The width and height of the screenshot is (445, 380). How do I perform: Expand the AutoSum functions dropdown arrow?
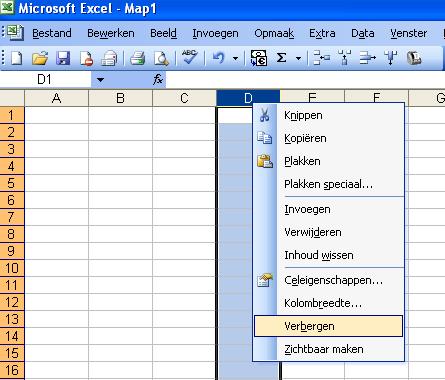point(298,59)
